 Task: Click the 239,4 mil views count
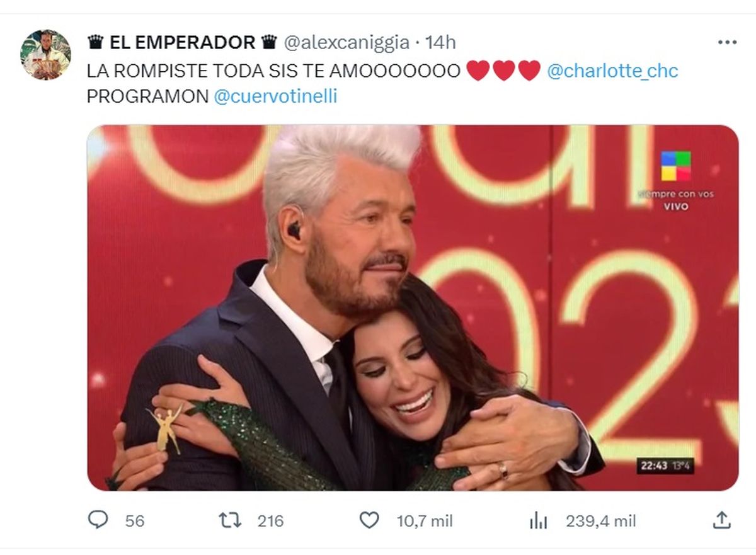click(600, 521)
